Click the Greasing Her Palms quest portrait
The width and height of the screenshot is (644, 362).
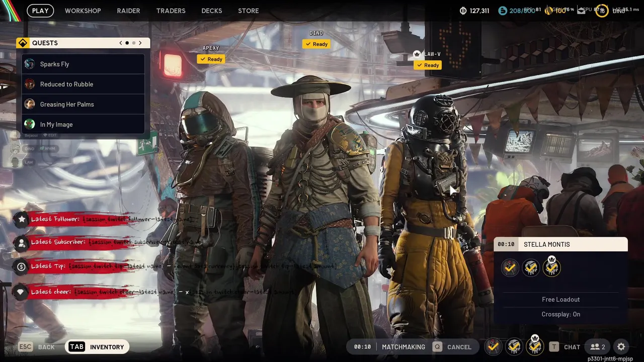click(x=30, y=104)
